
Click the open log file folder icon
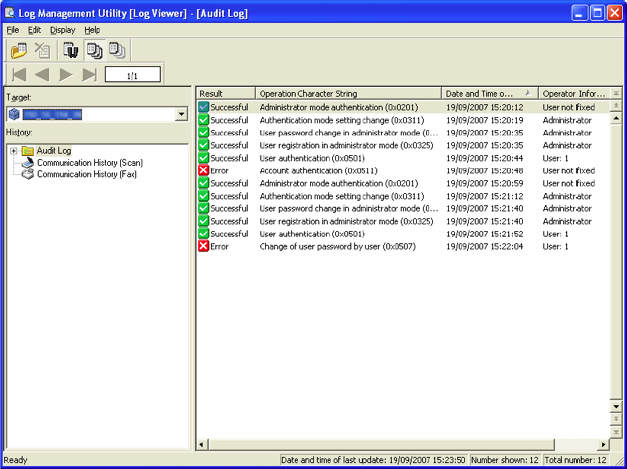coord(18,50)
